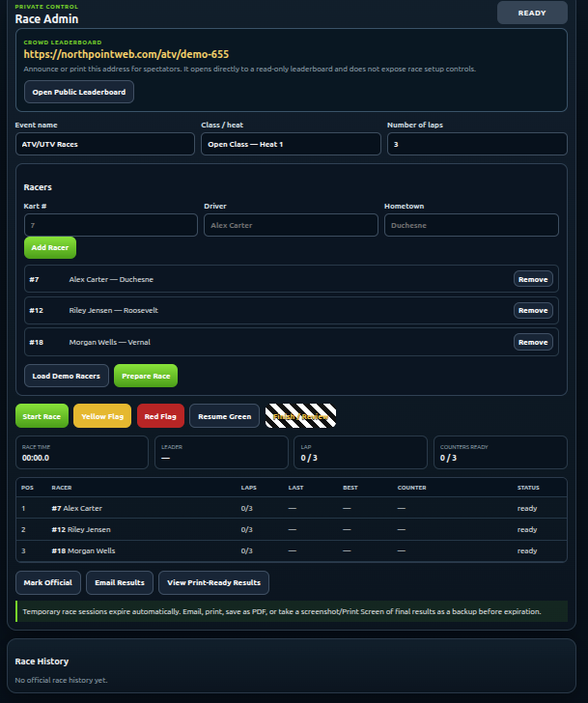The height and width of the screenshot is (703, 588).
Task: Remove racer #18 Morgan Wells
Action: (533, 342)
